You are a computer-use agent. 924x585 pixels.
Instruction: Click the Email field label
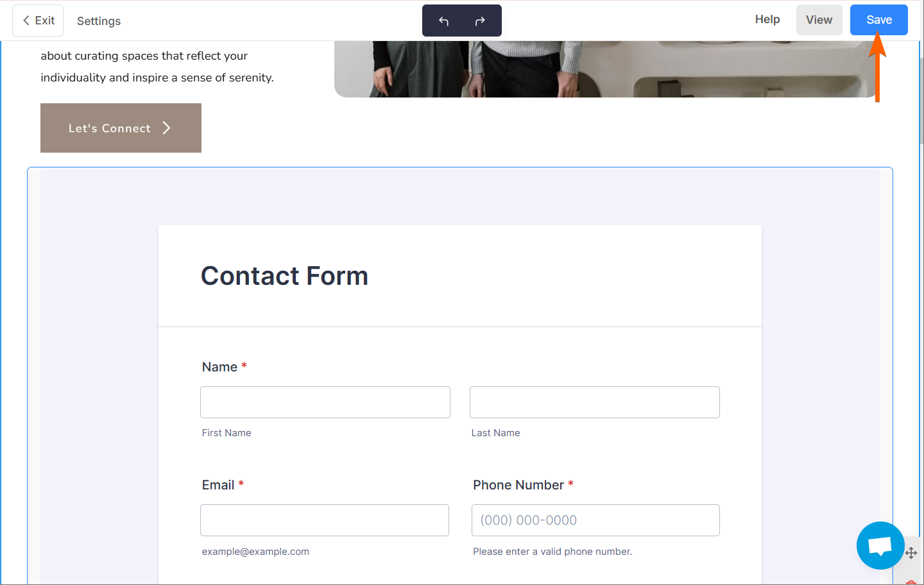coord(218,485)
